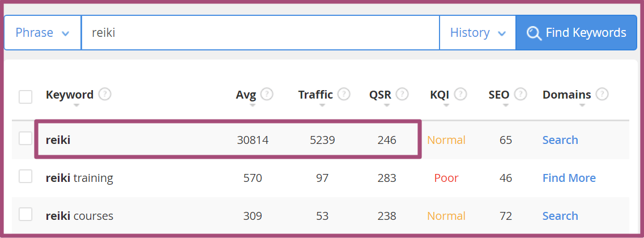The height and width of the screenshot is (238, 644).
Task: Open the SEO column help icon
Action: (521, 95)
